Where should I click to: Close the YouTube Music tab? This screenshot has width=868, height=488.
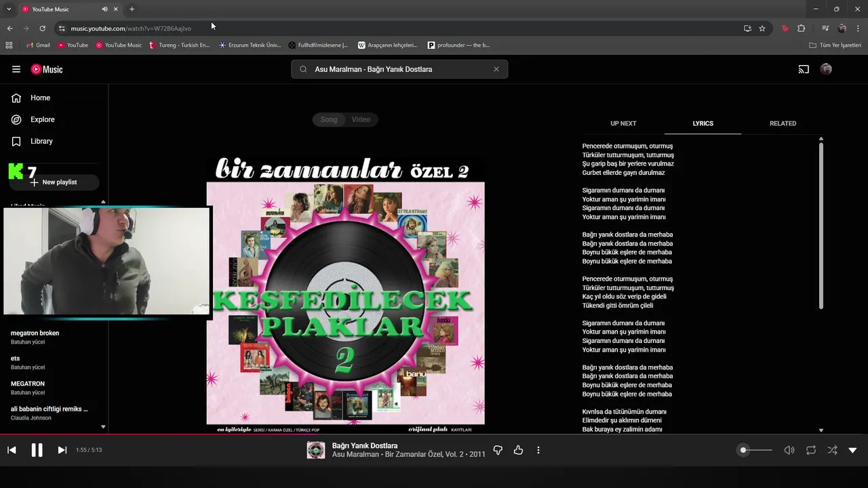point(116,9)
